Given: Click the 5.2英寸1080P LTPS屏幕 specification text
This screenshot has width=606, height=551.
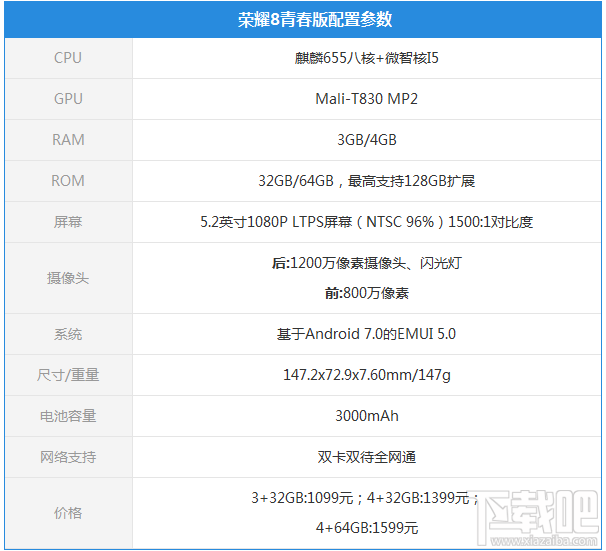Looking at the screenshot, I should [x=366, y=222].
